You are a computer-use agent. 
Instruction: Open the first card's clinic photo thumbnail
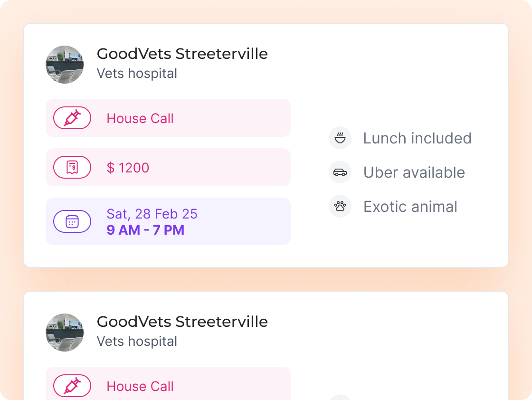pyautogui.click(x=65, y=65)
